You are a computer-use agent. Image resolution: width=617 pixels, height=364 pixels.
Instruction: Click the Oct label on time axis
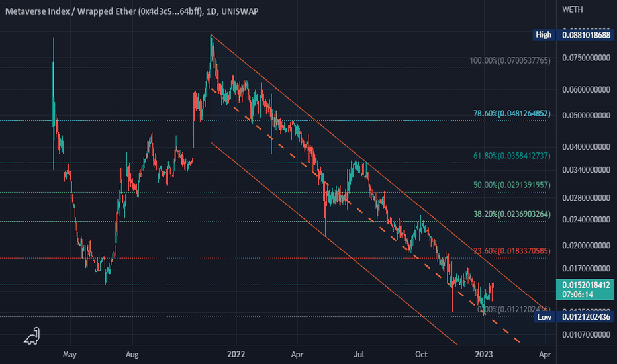421,355
